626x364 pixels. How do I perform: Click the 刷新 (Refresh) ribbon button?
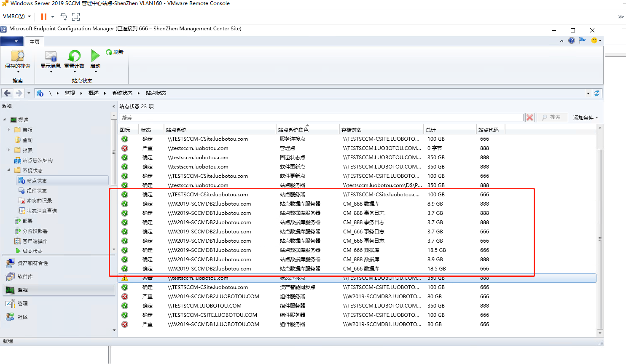(x=115, y=52)
